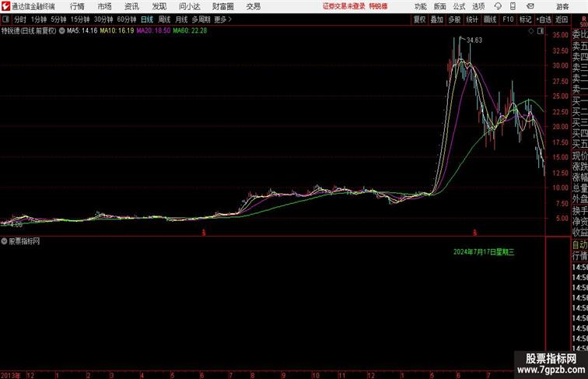Expand the round arrow next to 股票指标网 indicator
Screen dimensions: 588x379
coord(4,241)
